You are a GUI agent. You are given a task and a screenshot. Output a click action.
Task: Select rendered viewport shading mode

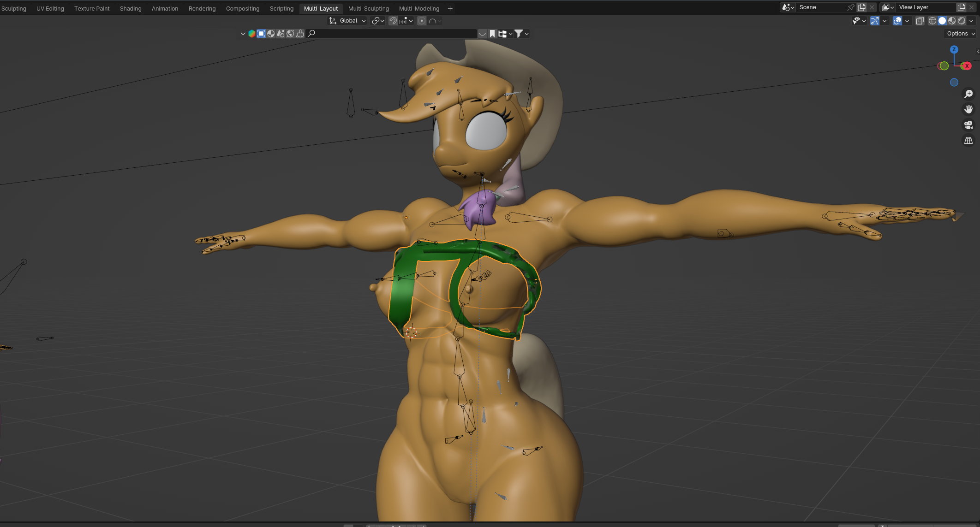(962, 21)
